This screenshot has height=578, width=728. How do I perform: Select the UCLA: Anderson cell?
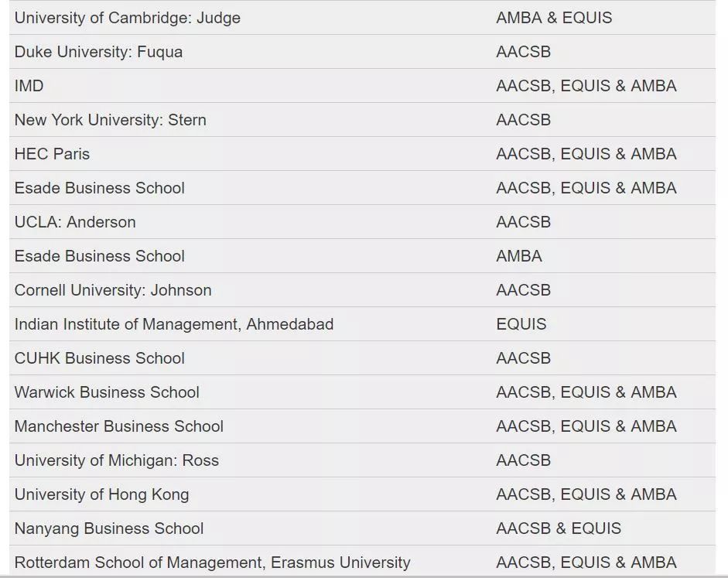click(x=75, y=222)
